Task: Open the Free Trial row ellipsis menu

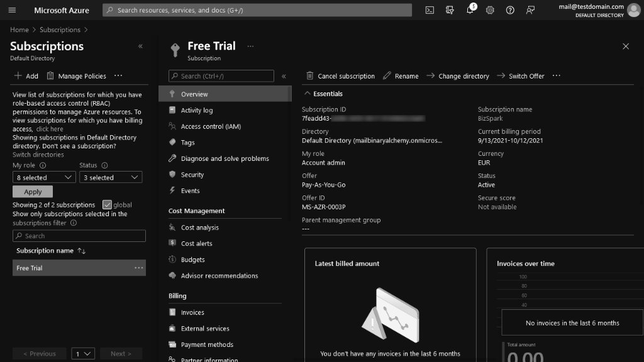Action: [139, 268]
